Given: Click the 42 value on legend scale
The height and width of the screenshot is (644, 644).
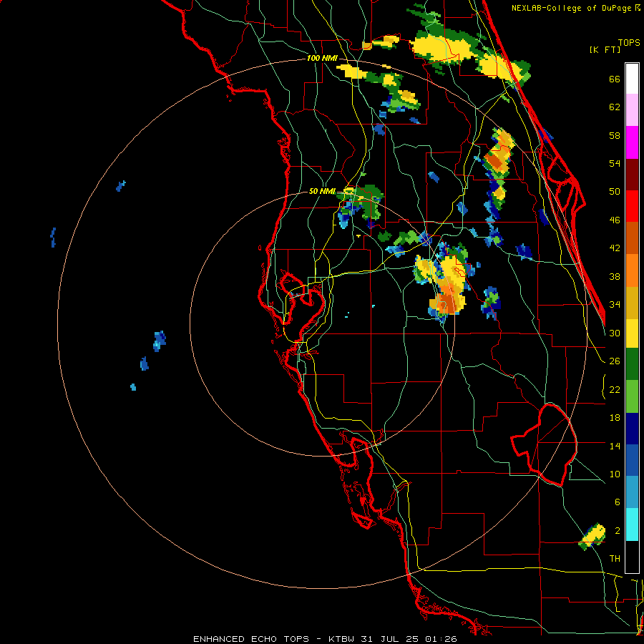Looking at the screenshot, I should [615, 248].
